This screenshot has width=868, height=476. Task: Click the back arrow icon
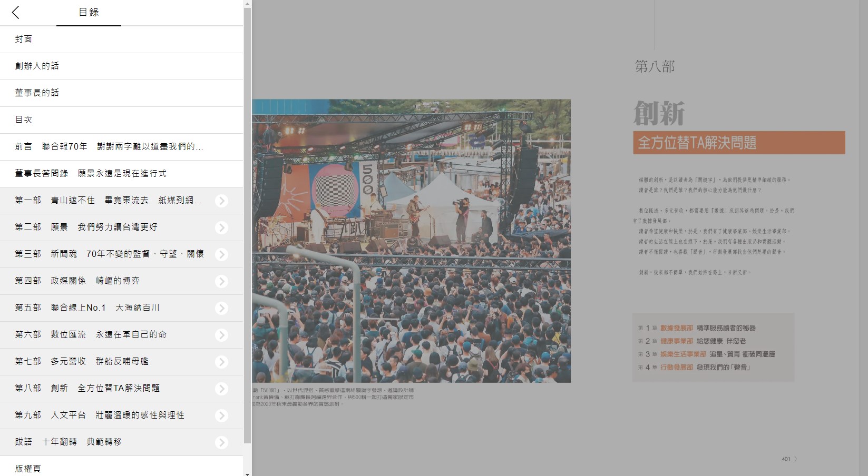coord(16,13)
